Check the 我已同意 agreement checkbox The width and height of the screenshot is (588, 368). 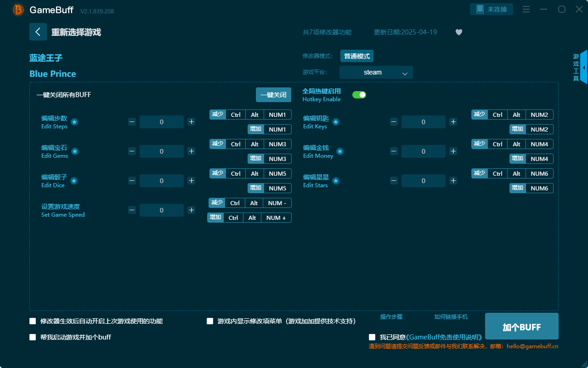tap(372, 337)
